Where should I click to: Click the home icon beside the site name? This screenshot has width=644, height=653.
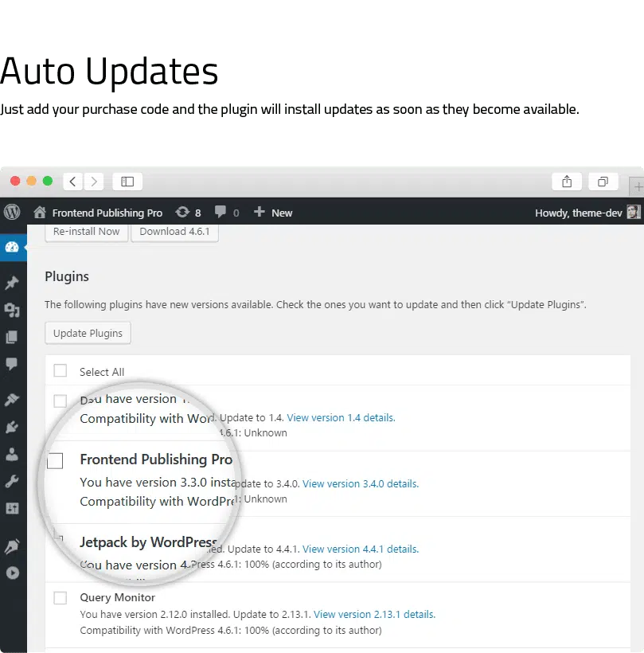click(40, 213)
